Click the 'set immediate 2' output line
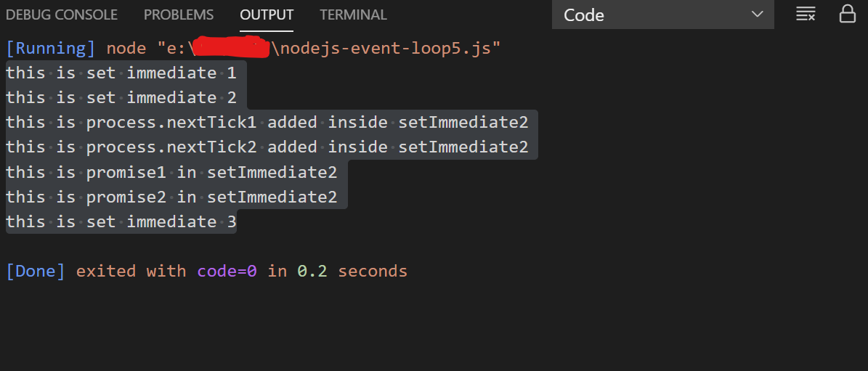 (x=121, y=97)
